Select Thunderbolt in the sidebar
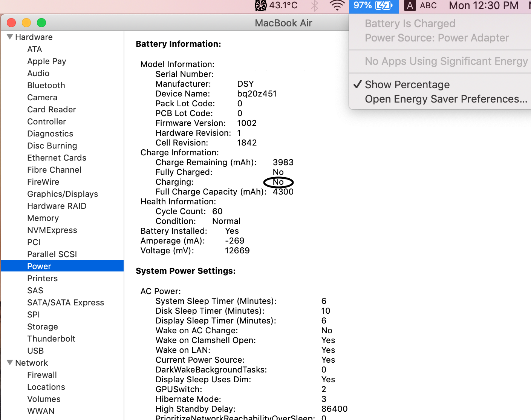This screenshot has width=531, height=420. (x=51, y=339)
